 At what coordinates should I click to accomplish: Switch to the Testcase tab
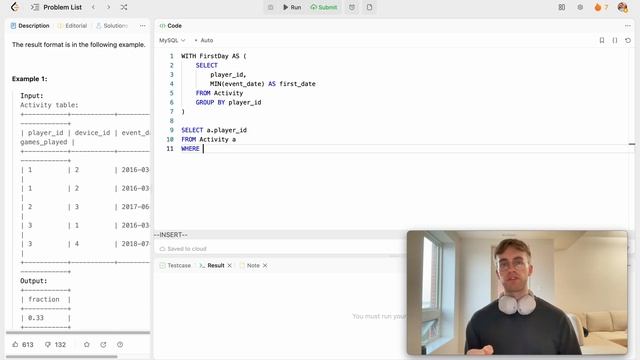[x=175, y=265]
